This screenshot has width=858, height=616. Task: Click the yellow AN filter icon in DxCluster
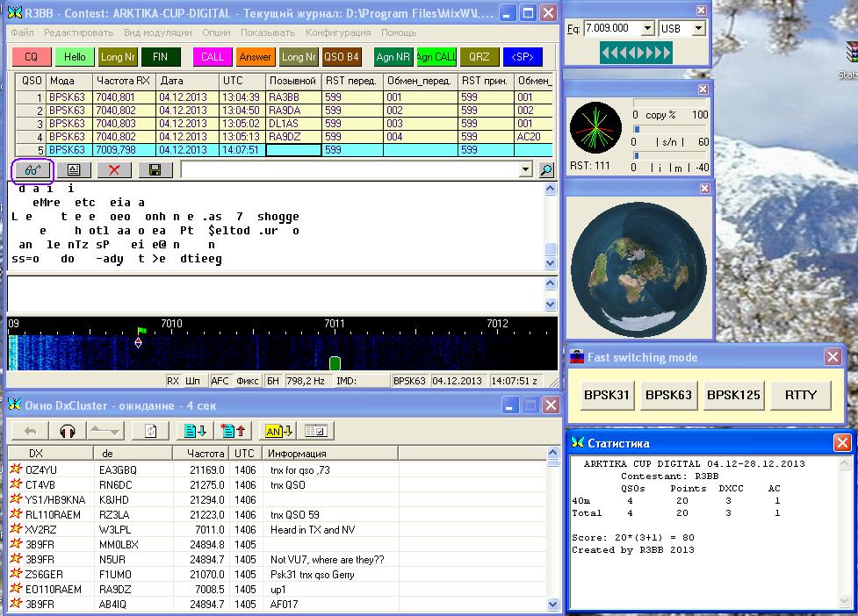pos(278,431)
